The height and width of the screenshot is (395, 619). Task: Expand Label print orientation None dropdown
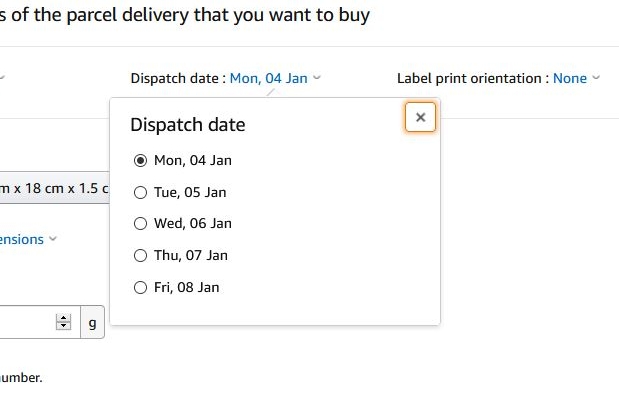click(570, 78)
